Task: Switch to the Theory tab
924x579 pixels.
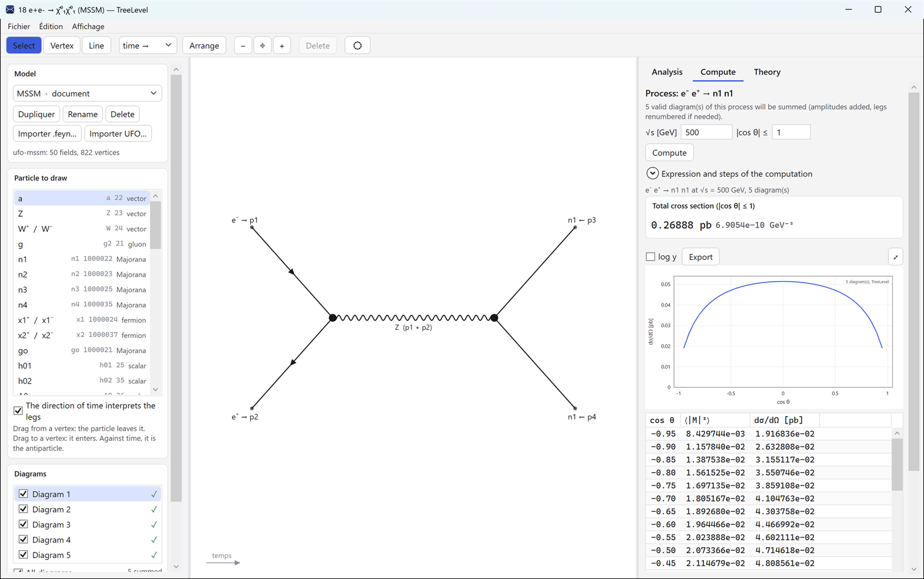Action: 767,72
